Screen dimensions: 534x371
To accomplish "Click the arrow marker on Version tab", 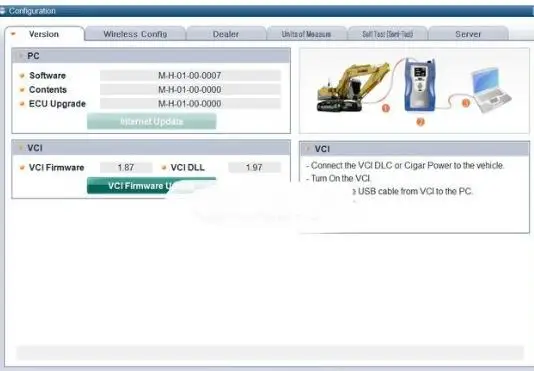I will [13, 34].
